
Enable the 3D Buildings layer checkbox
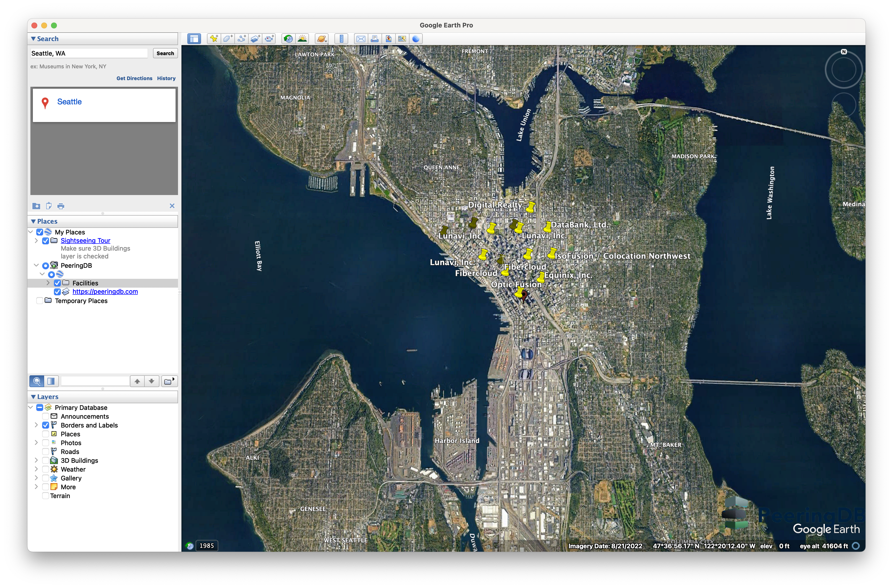45,461
